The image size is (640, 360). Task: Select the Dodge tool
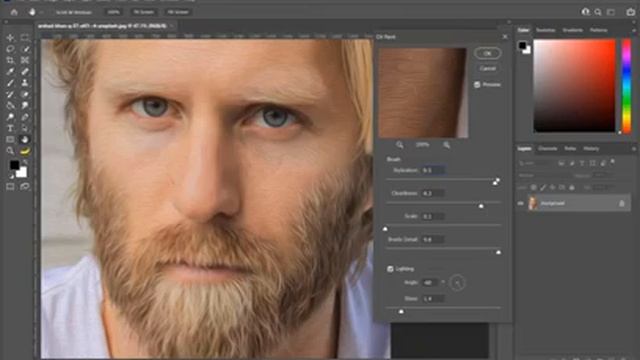coord(25,106)
